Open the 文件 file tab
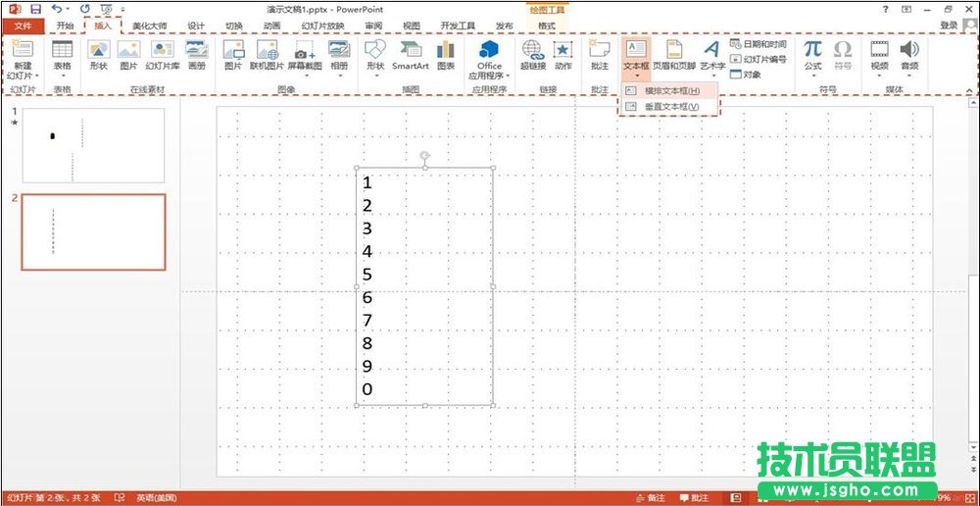980x506 pixels. point(23,25)
